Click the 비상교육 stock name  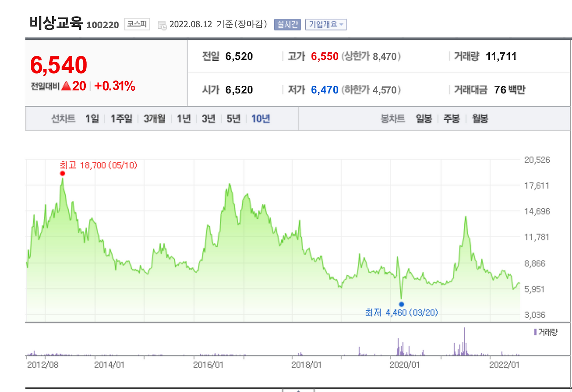point(56,23)
